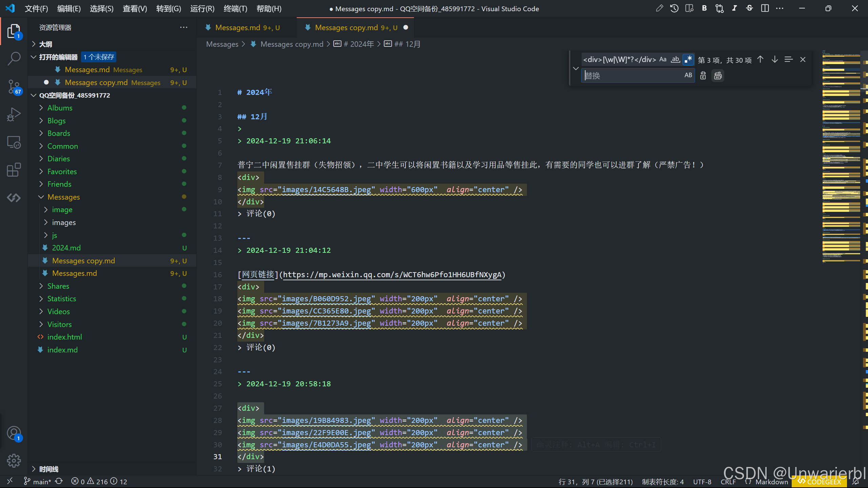Click the Strikethrough formatting toolbar icon
Screen dimensions: 868x488
(x=749, y=8)
